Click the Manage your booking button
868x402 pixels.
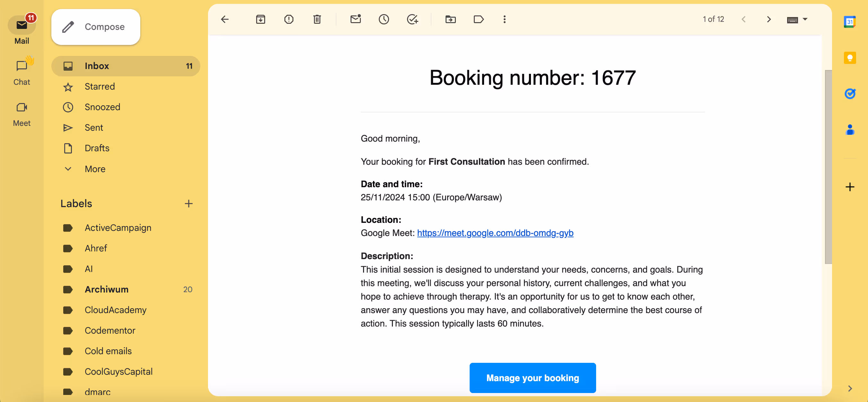pos(533,378)
